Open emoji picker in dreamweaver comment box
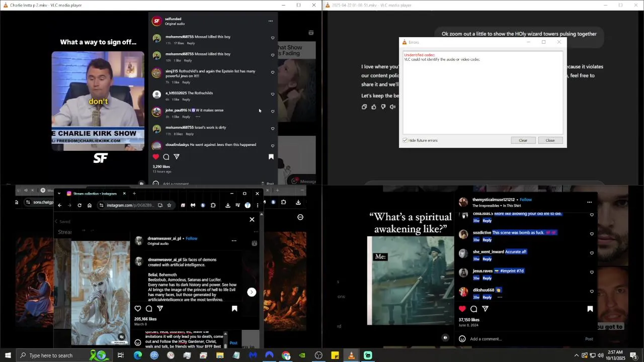 pos(138,343)
